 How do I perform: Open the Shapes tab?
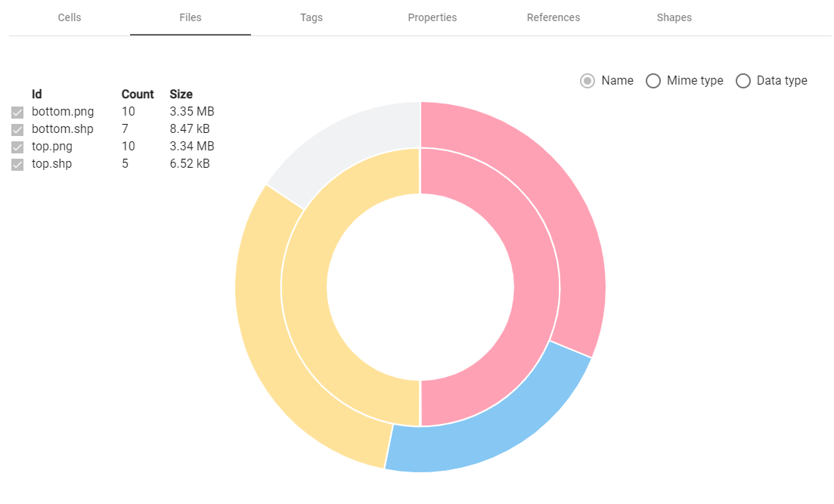[x=674, y=17]
